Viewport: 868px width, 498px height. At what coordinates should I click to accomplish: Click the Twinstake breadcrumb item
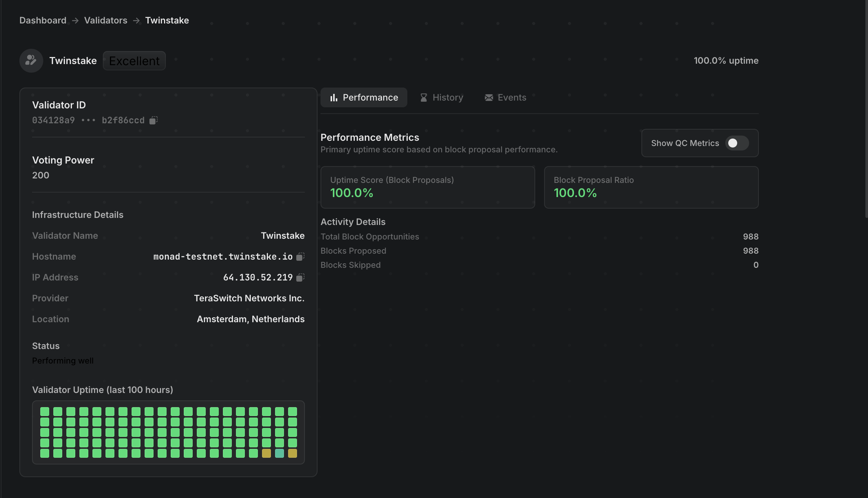[167, 20]
